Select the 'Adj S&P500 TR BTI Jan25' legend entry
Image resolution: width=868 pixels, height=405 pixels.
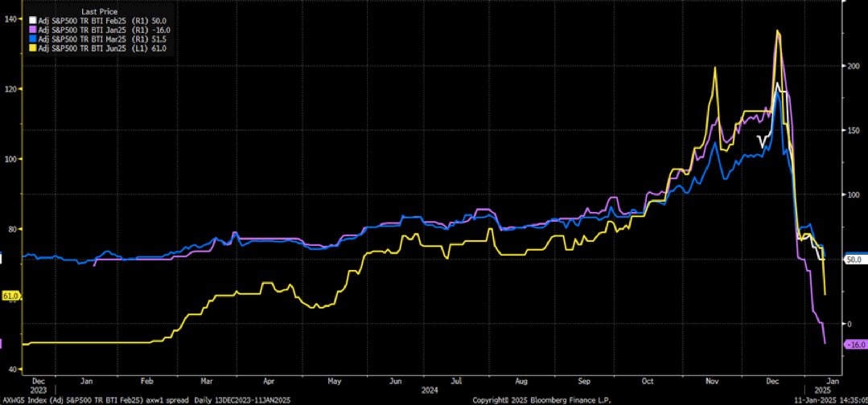pyautogui.click(x=101, y=29)
